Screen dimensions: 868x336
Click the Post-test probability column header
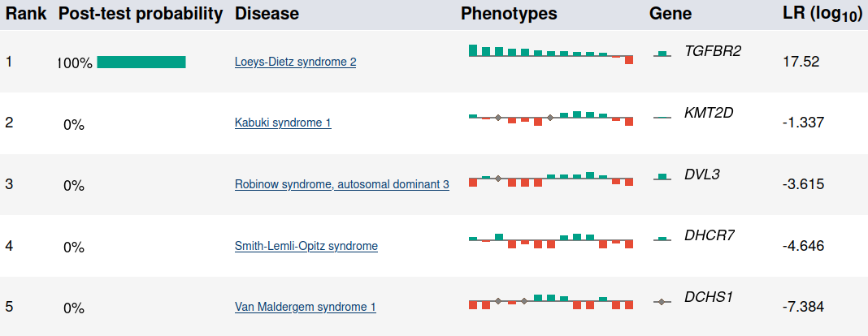[141, 14]
